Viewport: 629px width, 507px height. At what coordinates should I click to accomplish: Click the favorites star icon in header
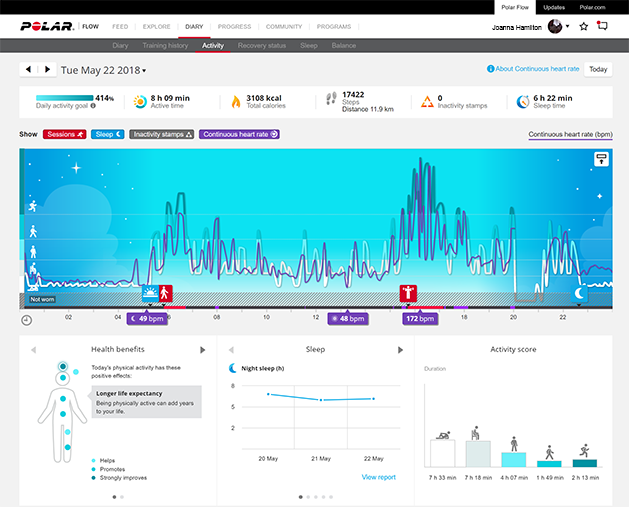pyautogui.click(x=584, y=26)
